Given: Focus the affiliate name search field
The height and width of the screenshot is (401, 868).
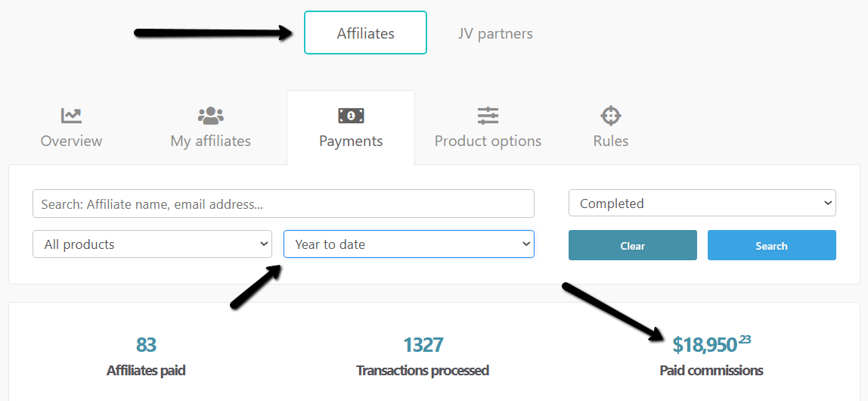Looking at the screenshot, I should tap(284, 204).
